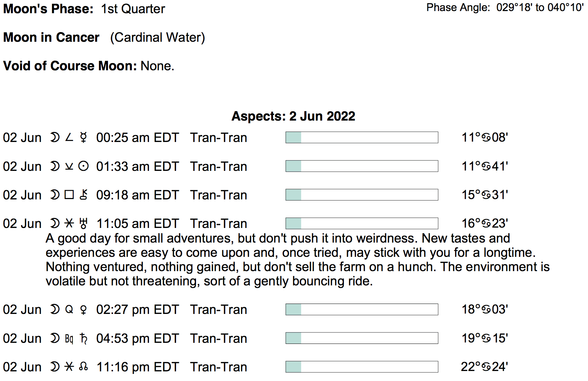Select the Moon crescent in the 00:25 am row

pos(55,137)
